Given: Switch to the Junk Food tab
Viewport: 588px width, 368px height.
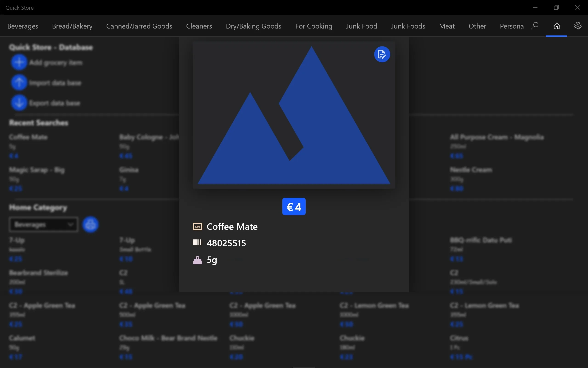Looking at the screenshot, I should point(362,26).
